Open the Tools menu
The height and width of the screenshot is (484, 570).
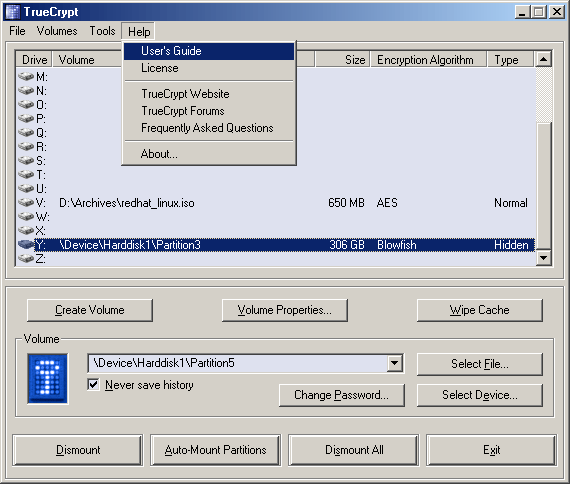[x=103, y=31]
